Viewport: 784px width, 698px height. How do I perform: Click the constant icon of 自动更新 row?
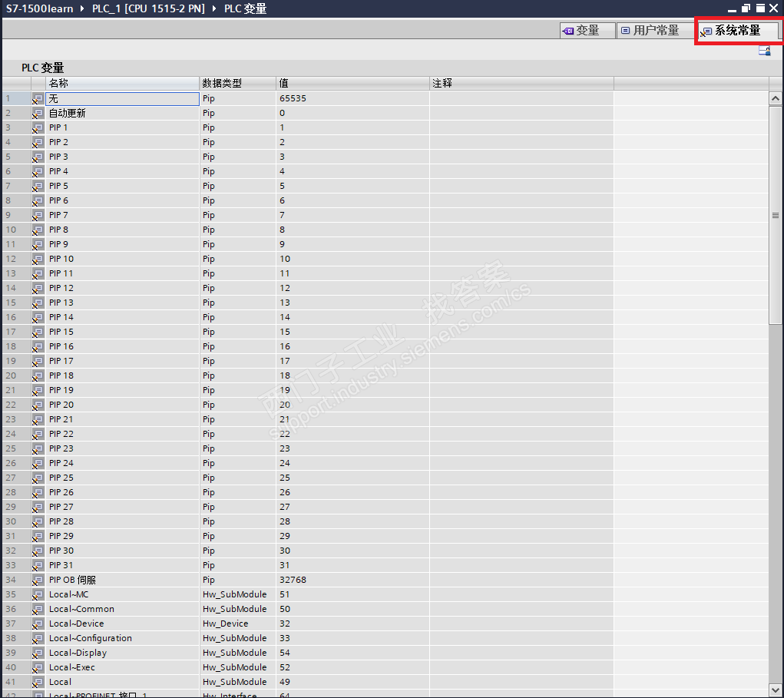pyautogui.click(x=38, y=114)
